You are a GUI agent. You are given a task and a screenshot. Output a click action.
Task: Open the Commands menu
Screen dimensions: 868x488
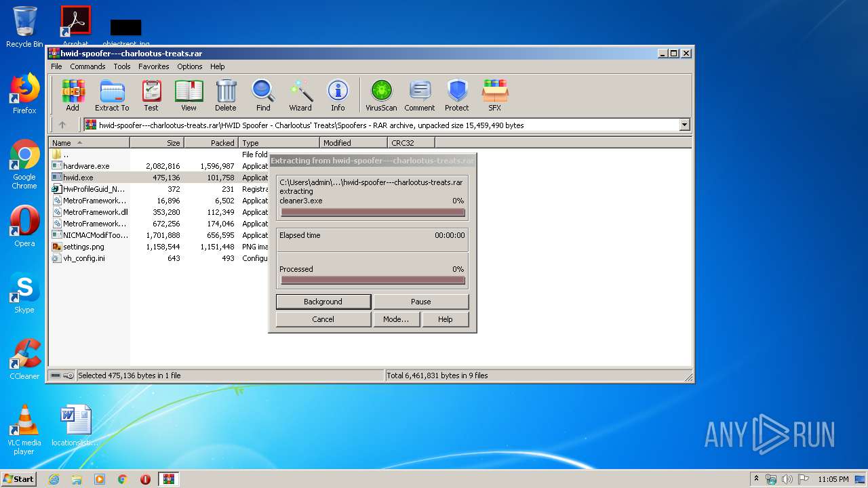coord(87,66)
